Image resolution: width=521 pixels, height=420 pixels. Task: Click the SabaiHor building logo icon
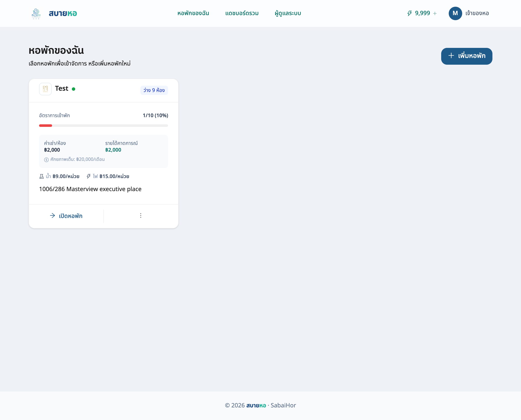pyautogui.click(x=36, y=14)
